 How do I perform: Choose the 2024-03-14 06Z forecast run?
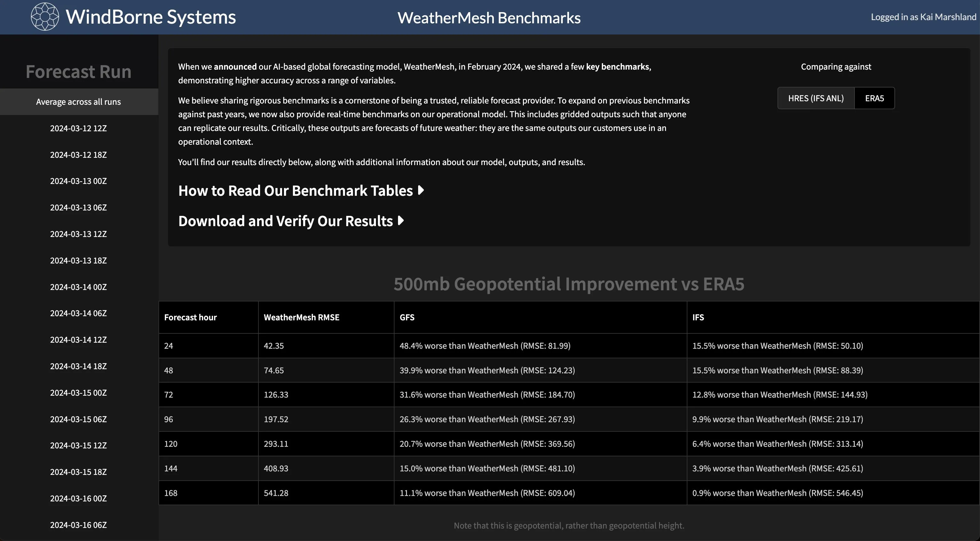[x=78, y=313]
